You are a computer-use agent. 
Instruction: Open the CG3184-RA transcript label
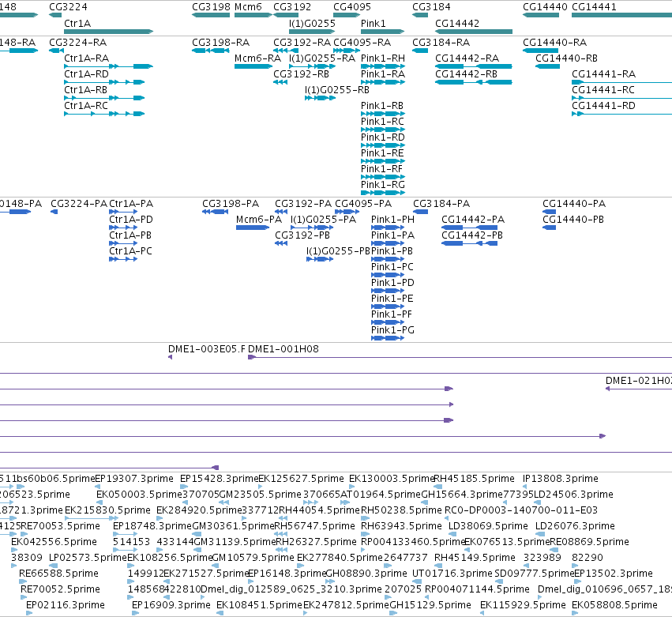[x=441, y=43]
